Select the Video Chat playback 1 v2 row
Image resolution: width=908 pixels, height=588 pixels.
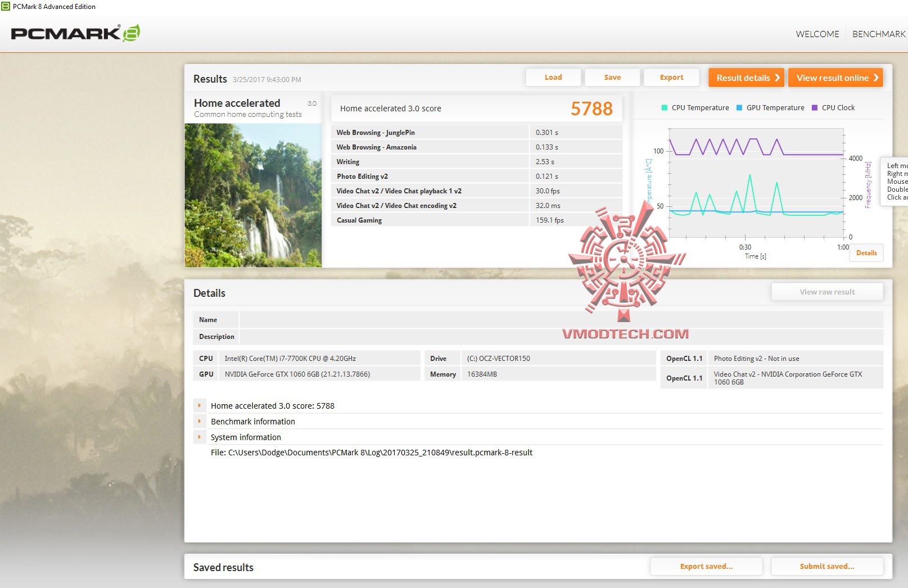click(477, 191)
